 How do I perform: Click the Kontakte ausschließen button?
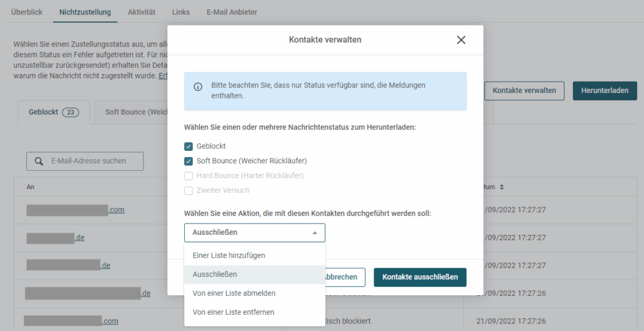point(419,277)
